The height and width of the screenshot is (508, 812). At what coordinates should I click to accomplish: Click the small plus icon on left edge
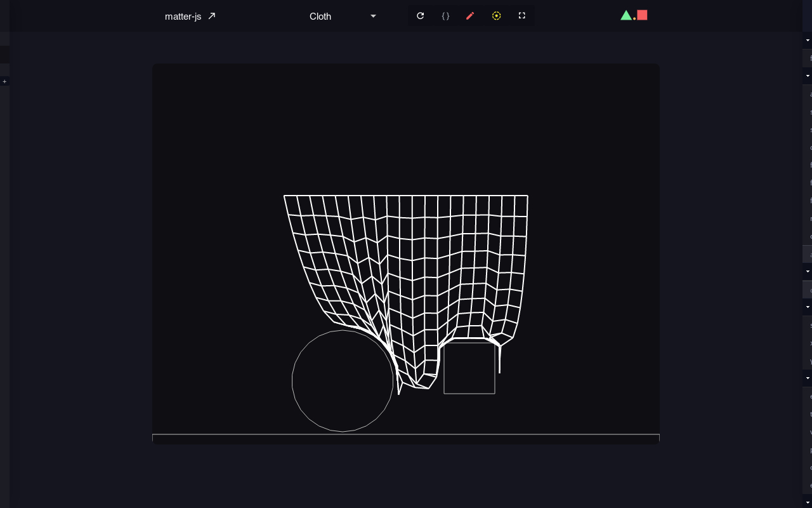click(x=4, y=81)
